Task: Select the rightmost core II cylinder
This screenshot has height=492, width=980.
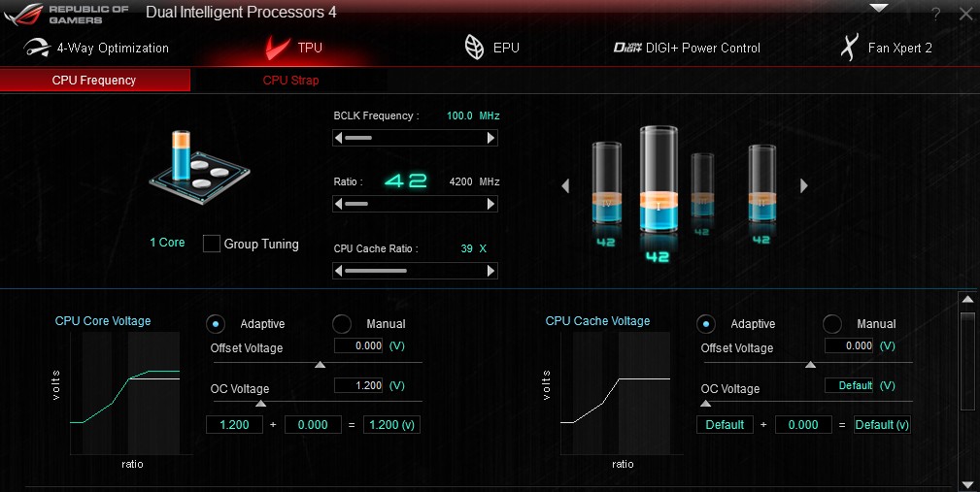Action: coord(761,183)
